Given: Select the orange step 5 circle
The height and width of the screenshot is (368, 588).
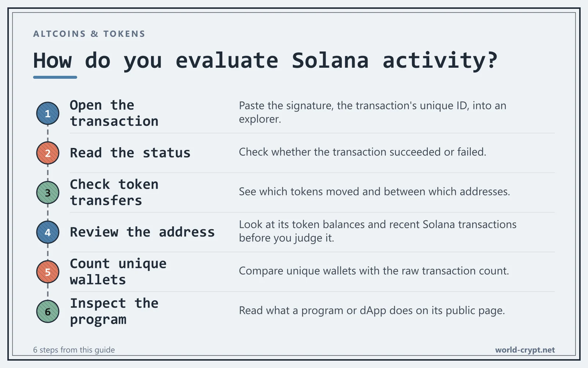Looking at the screenshot, I should (48, 272).
